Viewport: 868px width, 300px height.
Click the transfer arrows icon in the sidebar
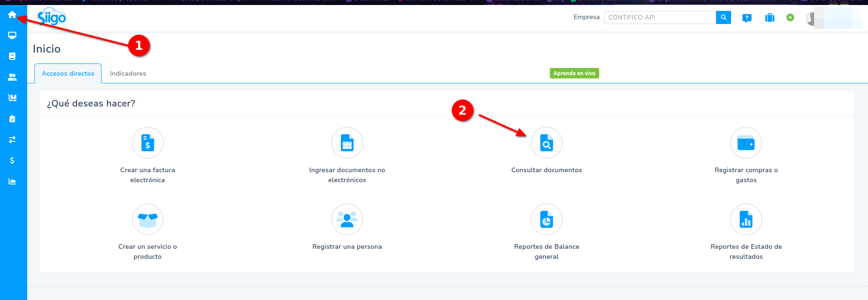[x=12, y=140]
